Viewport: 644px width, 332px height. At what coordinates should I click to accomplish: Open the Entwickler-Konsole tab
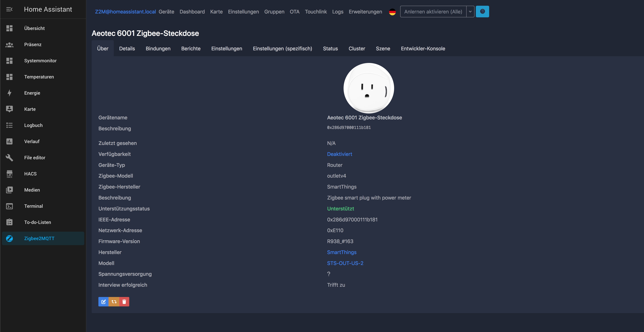423,49
